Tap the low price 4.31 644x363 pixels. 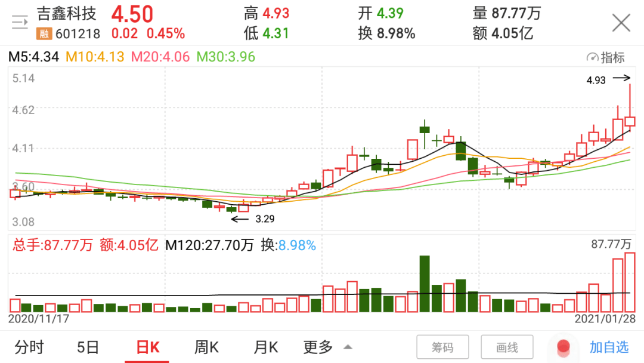(275, 33)
